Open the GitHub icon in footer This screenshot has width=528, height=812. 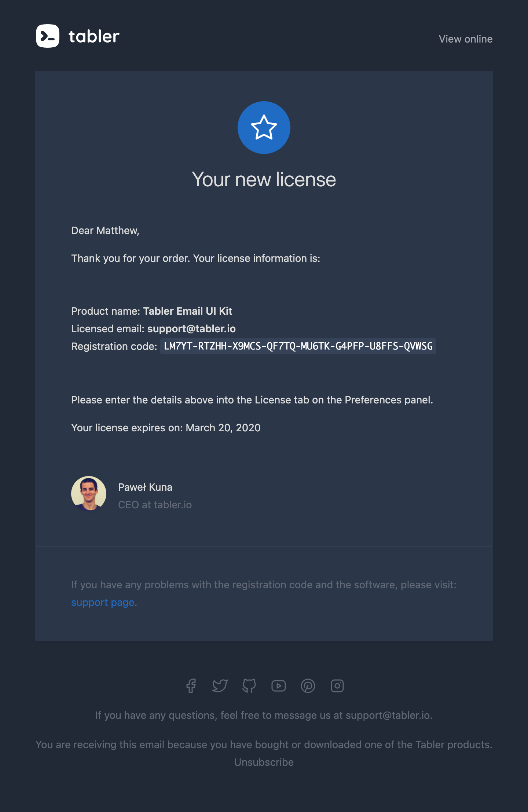coord(249,686)
